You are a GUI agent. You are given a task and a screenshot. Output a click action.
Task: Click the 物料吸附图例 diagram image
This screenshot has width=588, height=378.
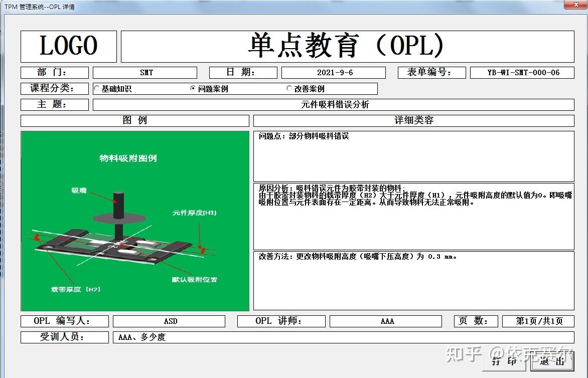(x=134, y=221)
